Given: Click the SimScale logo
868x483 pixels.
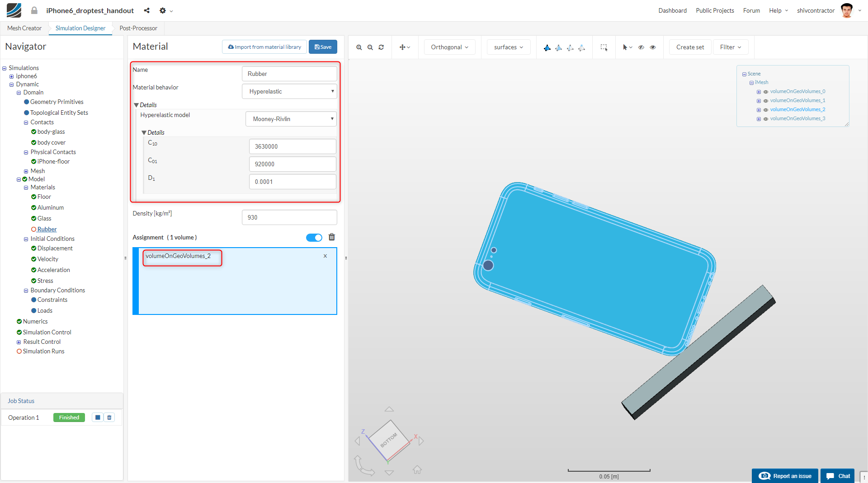Looking at the screenshot, I should click(x=14, y=10).
